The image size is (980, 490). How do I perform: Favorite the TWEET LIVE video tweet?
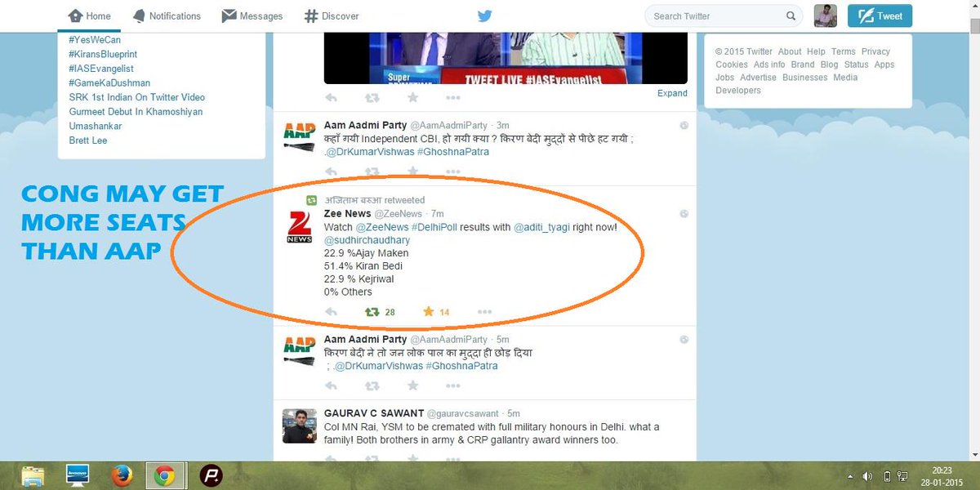(x=412, y=97)
